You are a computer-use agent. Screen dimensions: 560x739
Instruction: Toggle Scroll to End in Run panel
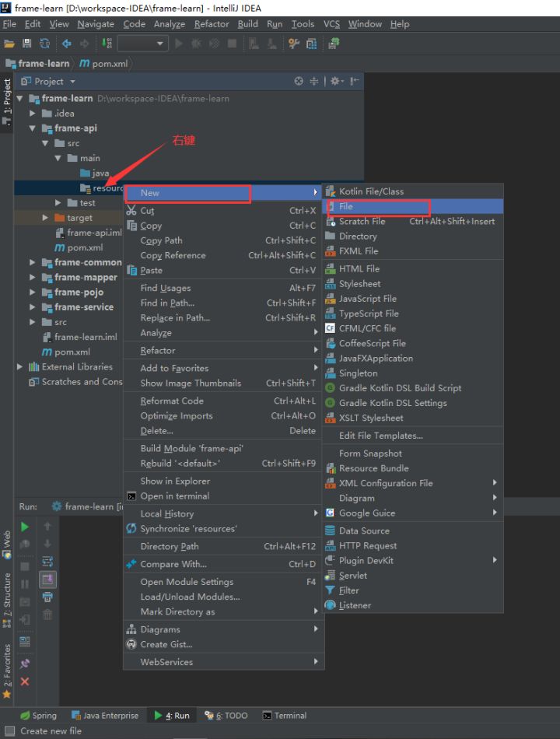point(47,580)
